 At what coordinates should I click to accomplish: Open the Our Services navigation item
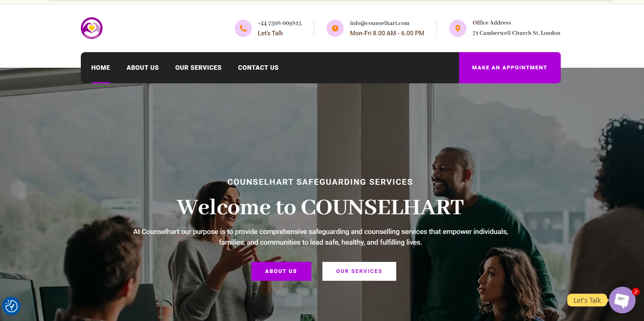point(198,68)
